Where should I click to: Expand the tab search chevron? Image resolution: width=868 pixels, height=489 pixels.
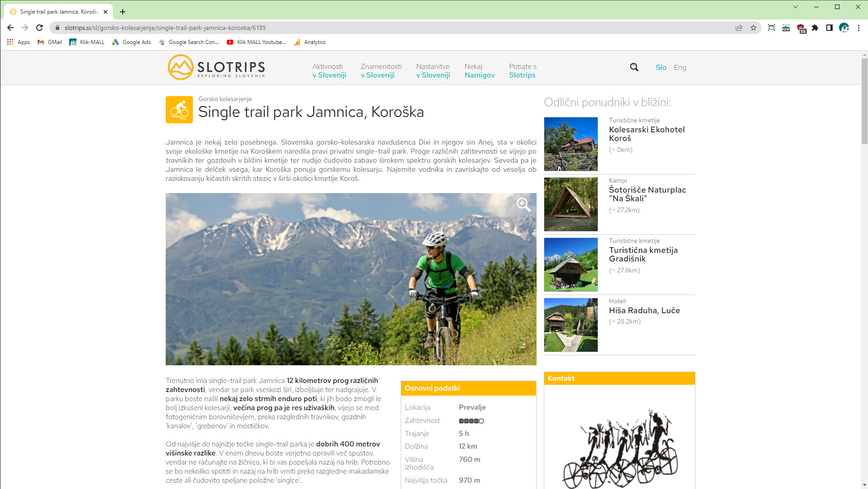pos(796,7)
